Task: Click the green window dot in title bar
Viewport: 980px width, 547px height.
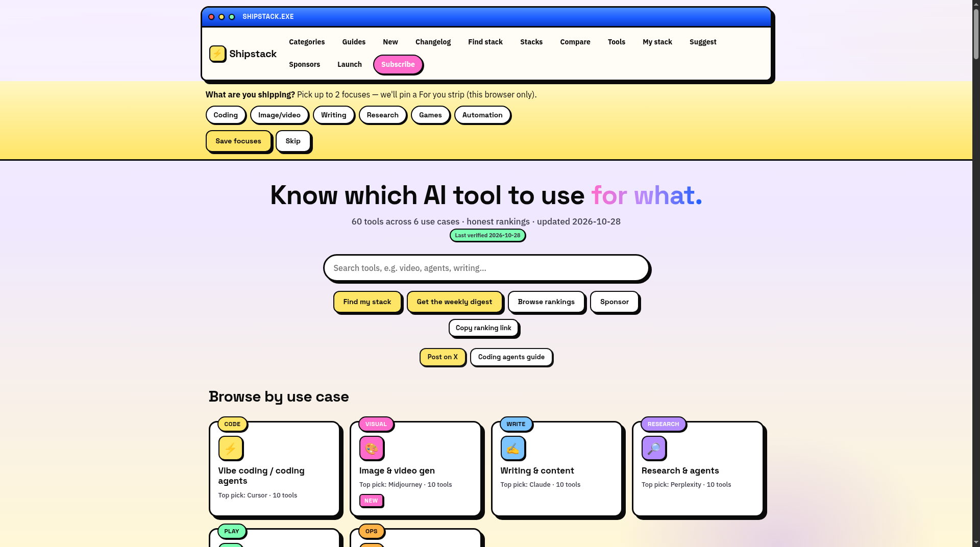Action: click(x=232, y=17)
